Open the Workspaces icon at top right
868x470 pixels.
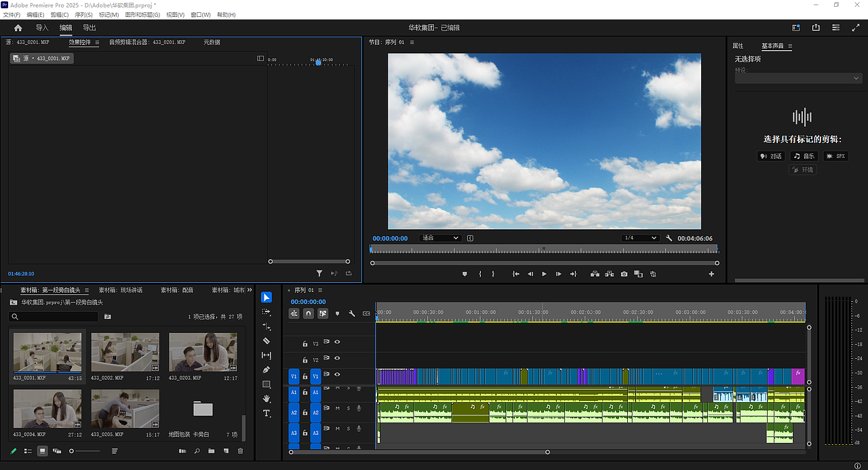796,28
